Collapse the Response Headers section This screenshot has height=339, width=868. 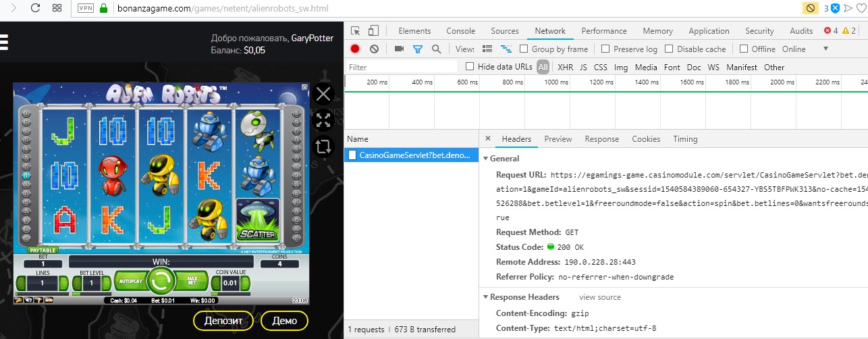pos(486,297)
